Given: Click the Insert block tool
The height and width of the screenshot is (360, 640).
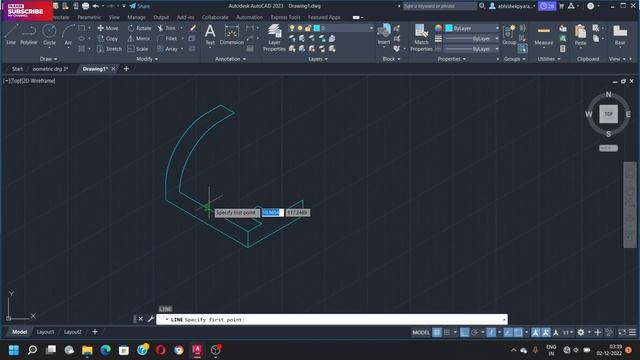Looking at the screenshot, I should [384, 34].
